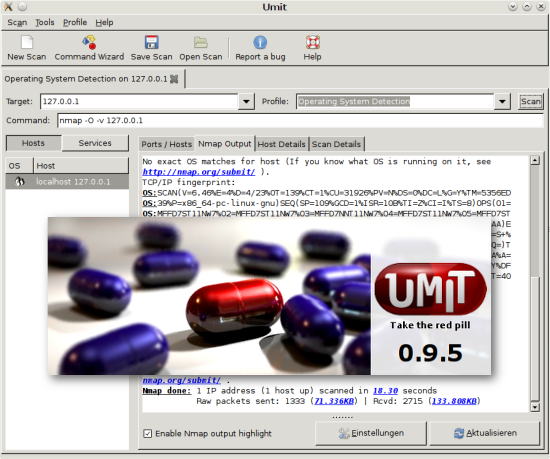Click the Scan button

point(530,102)
